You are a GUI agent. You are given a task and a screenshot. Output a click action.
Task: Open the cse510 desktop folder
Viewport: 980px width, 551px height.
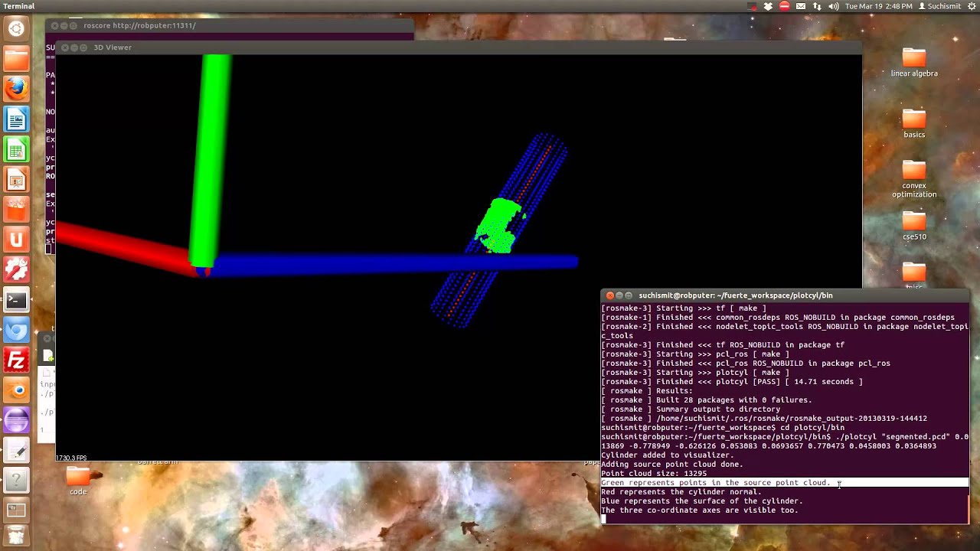914,227
